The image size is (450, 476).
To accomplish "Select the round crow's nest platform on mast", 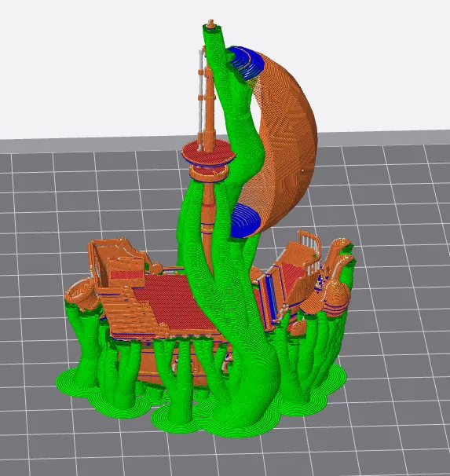I will click(x=208, y=154).
